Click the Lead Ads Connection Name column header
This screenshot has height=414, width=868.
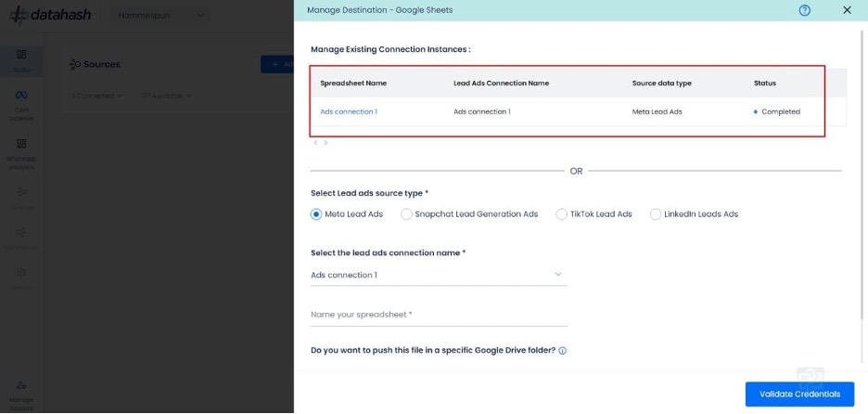[501, 84]
